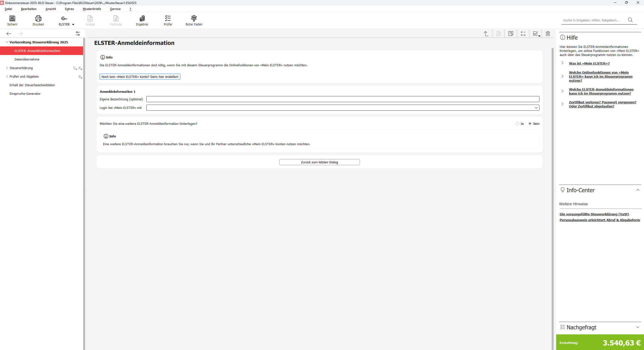Click the magnifier search icon
Image resolution: width=644 pixels, height=350 pixels.
pos(630,20)
